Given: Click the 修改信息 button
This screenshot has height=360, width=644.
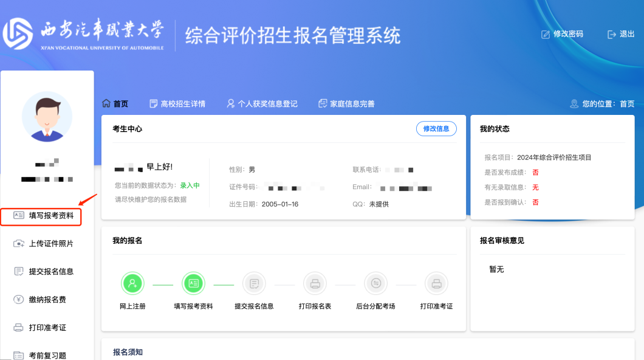Looking at the screenshot, I should (x=436, y=128).
